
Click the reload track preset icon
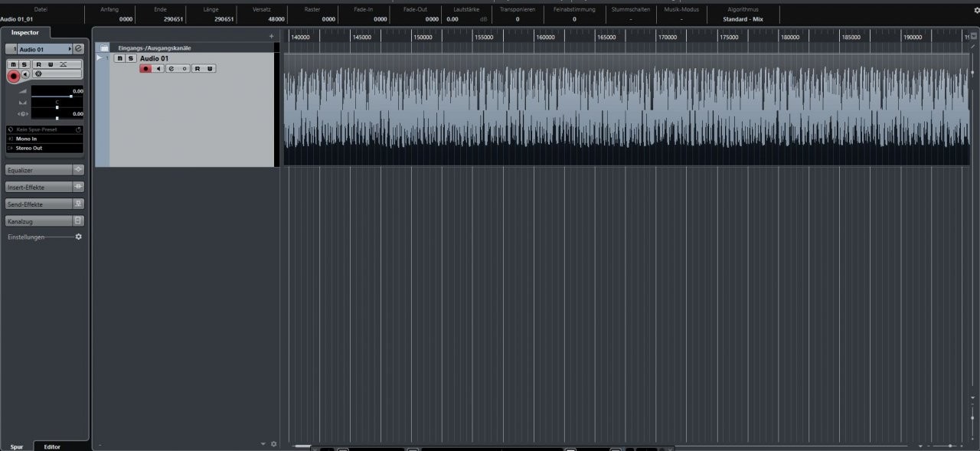coord(78,129)
